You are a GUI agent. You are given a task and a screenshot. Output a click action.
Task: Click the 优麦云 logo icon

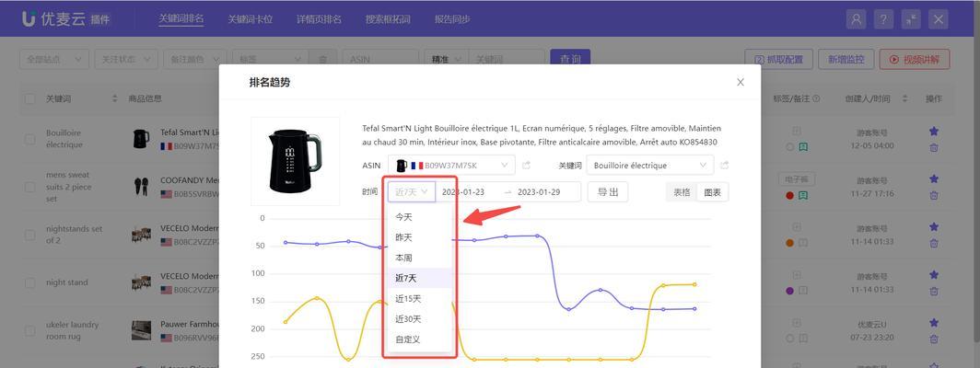[29, 18]
